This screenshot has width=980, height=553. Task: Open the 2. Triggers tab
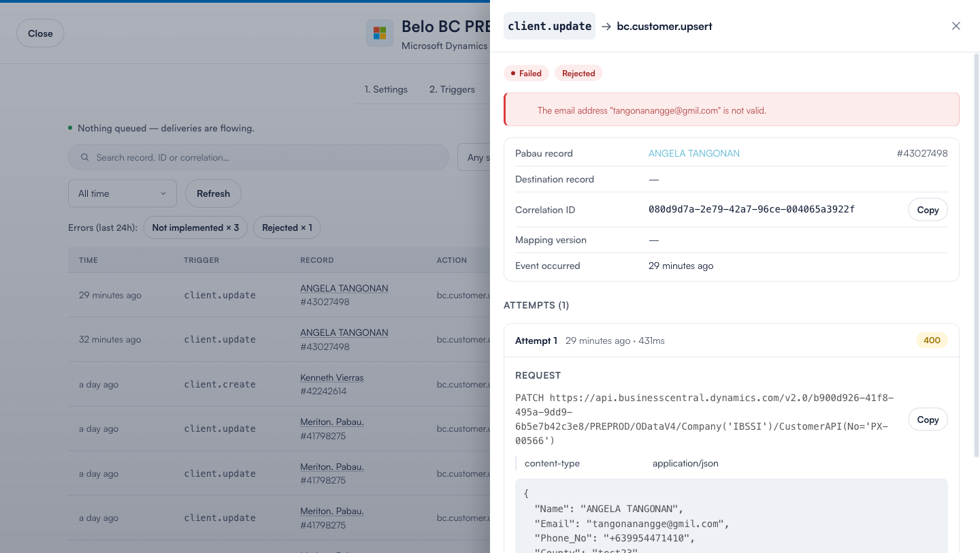(x=452, y=89)
